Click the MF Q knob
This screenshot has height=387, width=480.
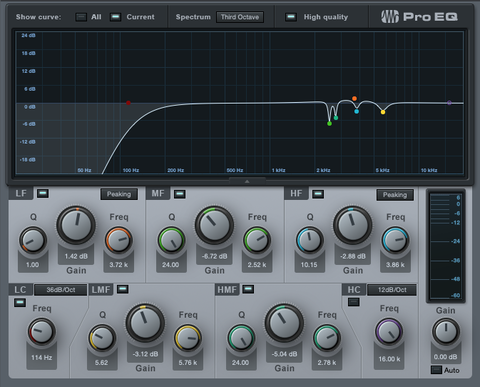point(171,240)
